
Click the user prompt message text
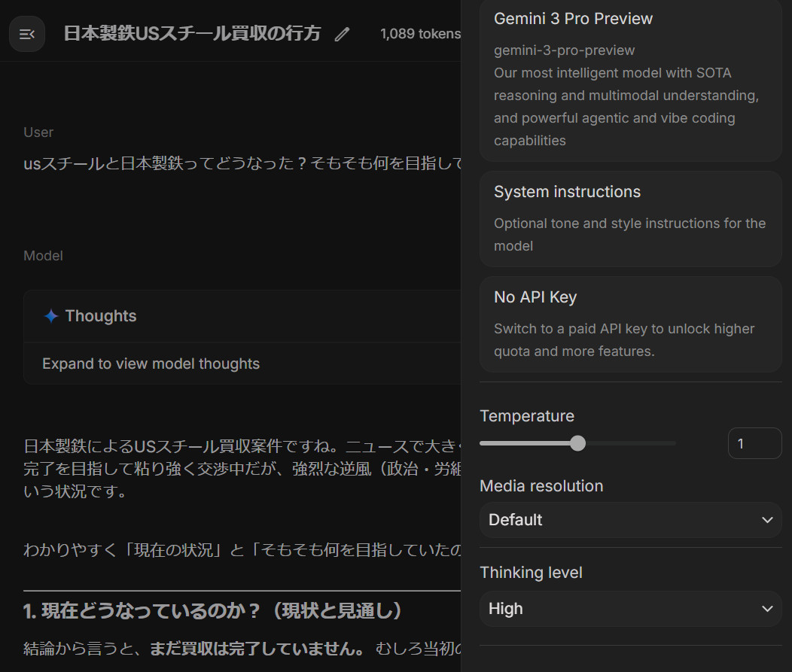(242, 163)
